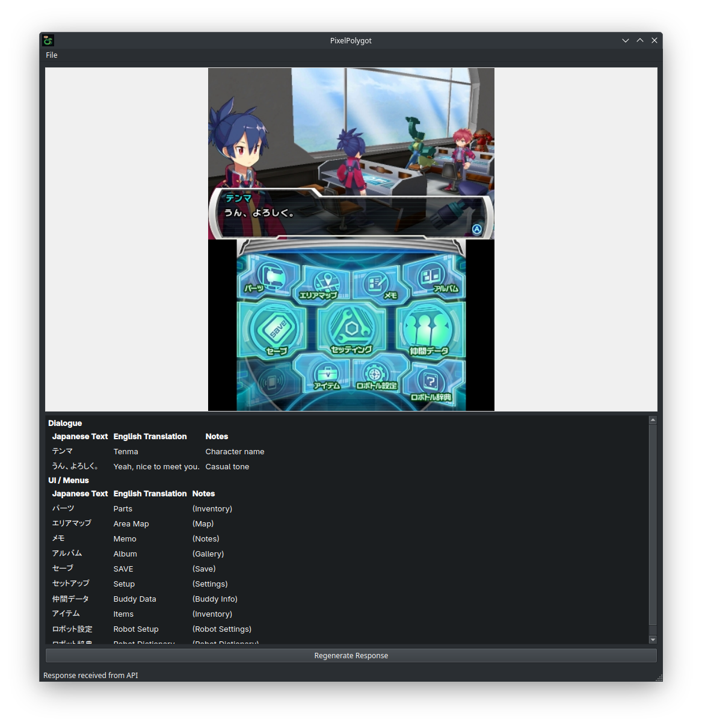The height and width of the screenshot is (728, 702).
Task: Select the 'メモ' cell in the UI table
Action: pyautogui.click(x=58, y=538)
